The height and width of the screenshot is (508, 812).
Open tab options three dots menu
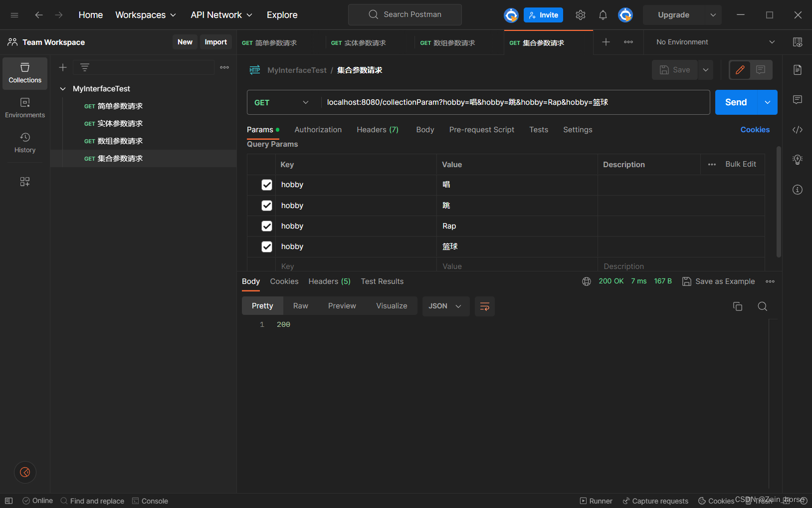(628, 42)
